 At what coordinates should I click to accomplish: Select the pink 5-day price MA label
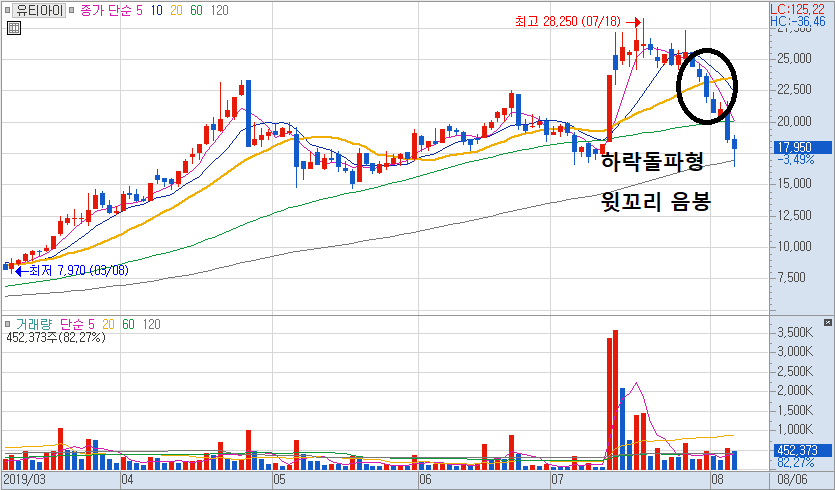pyautogui.click(x=140, y=10)
